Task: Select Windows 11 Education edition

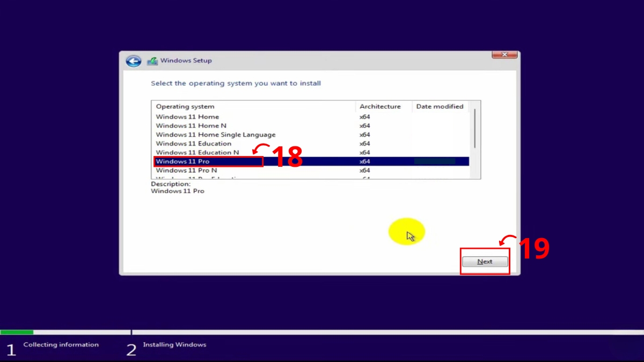Action: (193, 143)
